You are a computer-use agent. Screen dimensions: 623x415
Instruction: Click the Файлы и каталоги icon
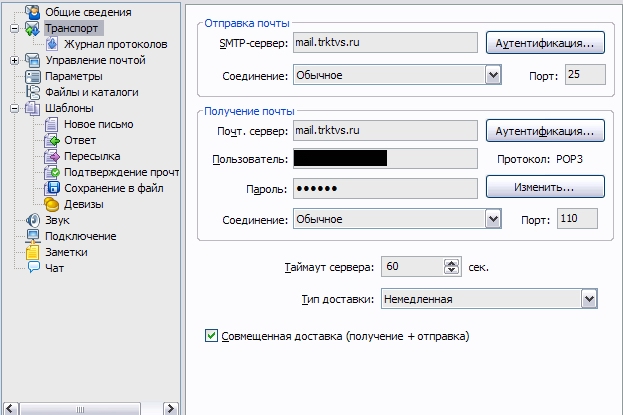click(32, 92)
